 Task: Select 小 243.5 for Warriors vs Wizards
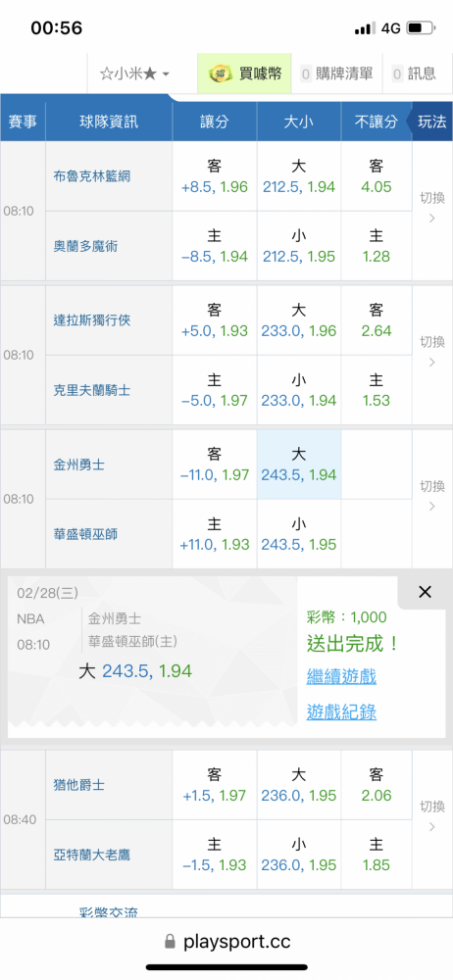[299, 534]
